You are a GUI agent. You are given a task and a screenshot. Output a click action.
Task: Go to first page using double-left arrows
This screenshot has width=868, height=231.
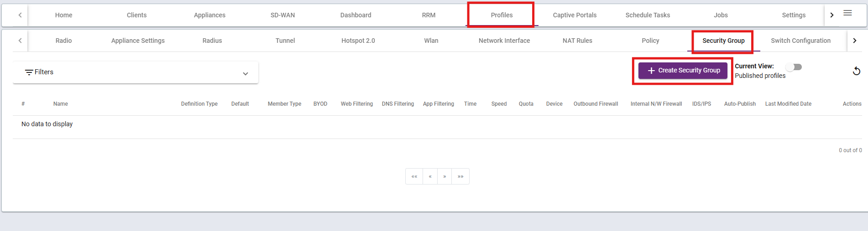[414, 176]
